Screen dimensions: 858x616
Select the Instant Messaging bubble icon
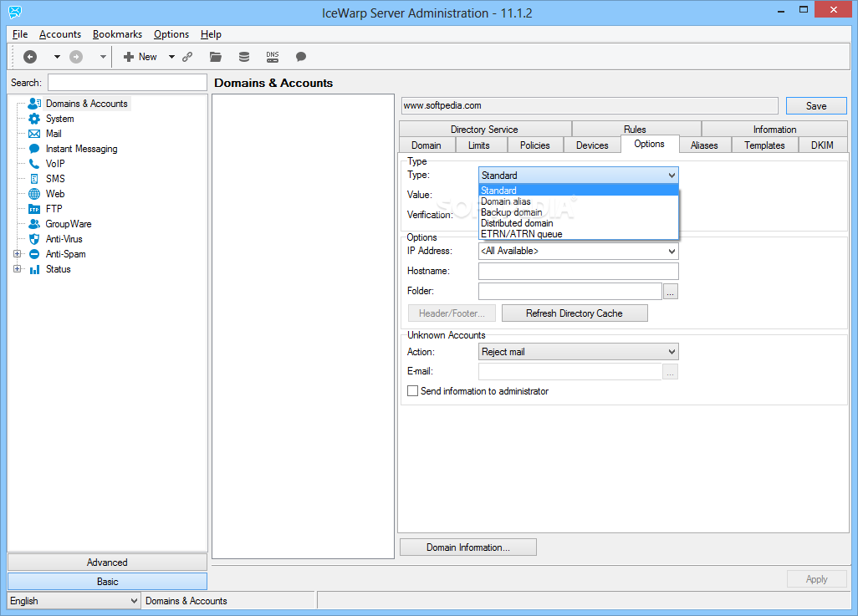34,149
